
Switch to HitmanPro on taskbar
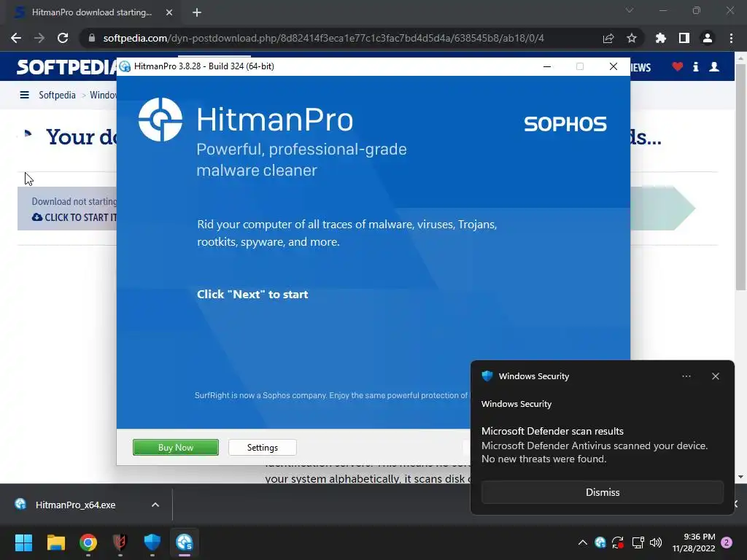click(x=185, y=542)
